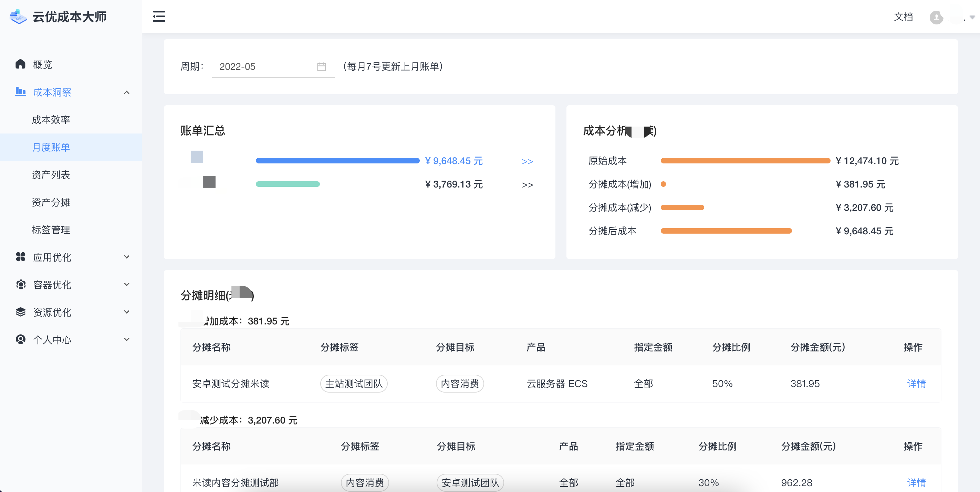Click 分摊金额(元) header in first table
The width and height of the screenshot is (980, 492).
818,347
